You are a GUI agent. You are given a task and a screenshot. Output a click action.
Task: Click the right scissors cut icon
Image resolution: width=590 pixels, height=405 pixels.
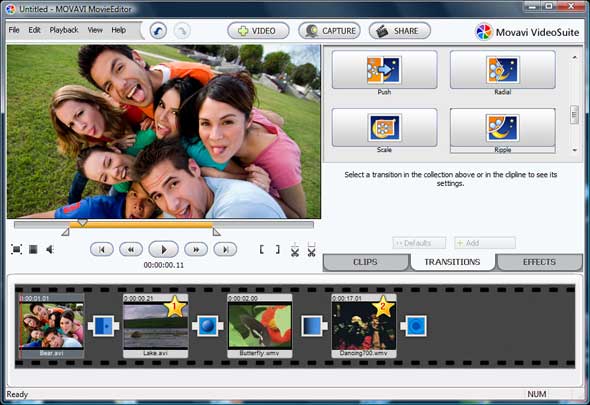click(311, 249)
